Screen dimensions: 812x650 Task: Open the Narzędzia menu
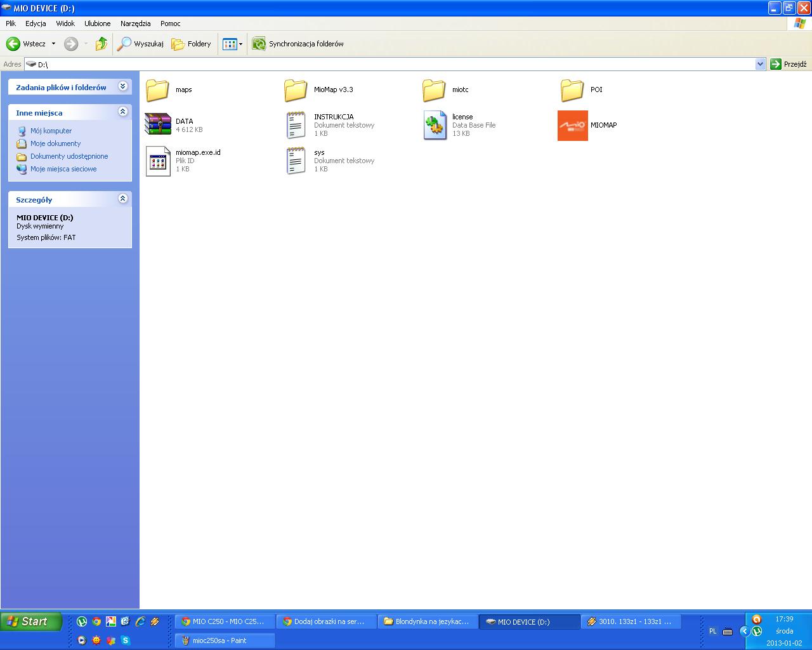136,23
